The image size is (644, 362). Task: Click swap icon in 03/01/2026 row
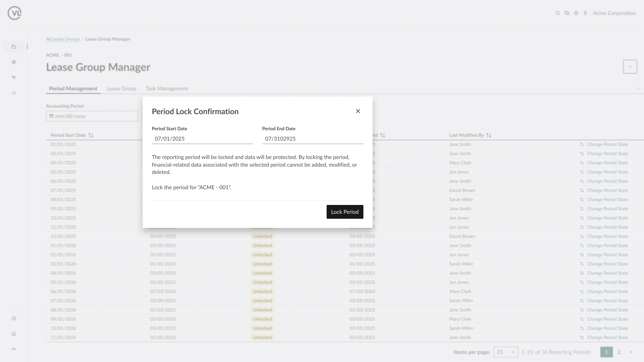582,264
